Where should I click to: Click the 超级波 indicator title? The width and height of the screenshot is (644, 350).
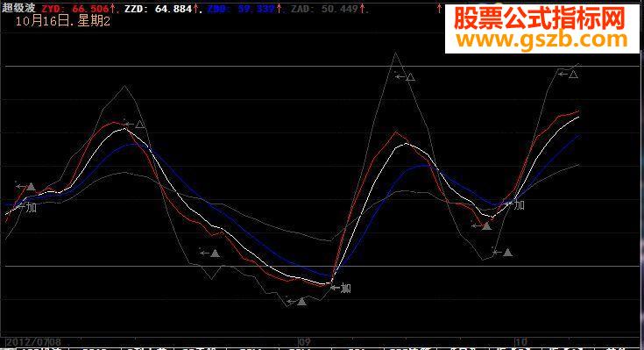(18, 8)
